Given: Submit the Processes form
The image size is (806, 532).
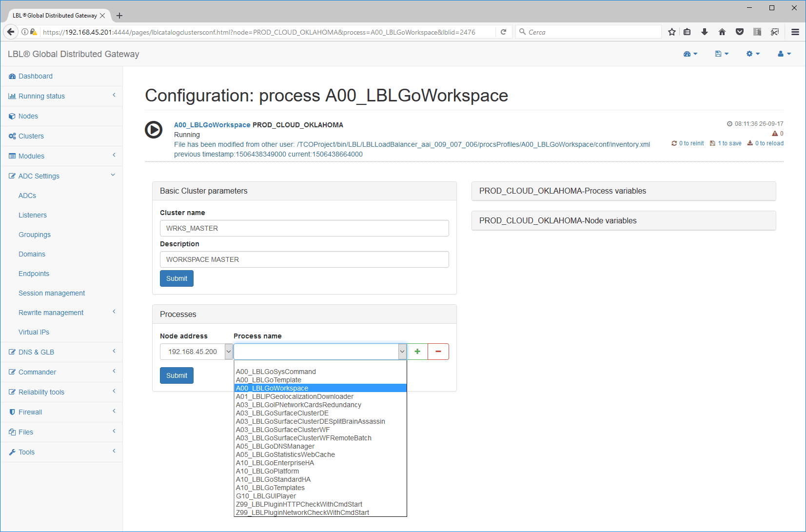Looking at the screenshot, I should coord(177,375).
